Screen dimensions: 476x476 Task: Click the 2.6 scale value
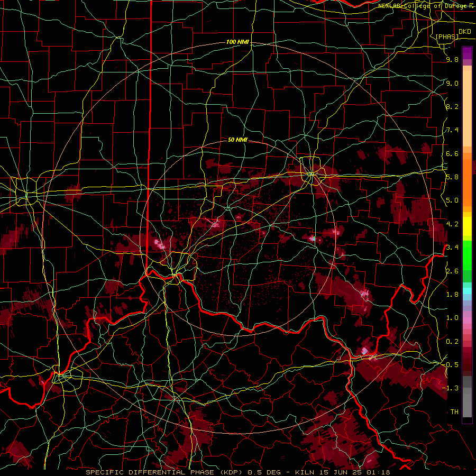point(452,271)
